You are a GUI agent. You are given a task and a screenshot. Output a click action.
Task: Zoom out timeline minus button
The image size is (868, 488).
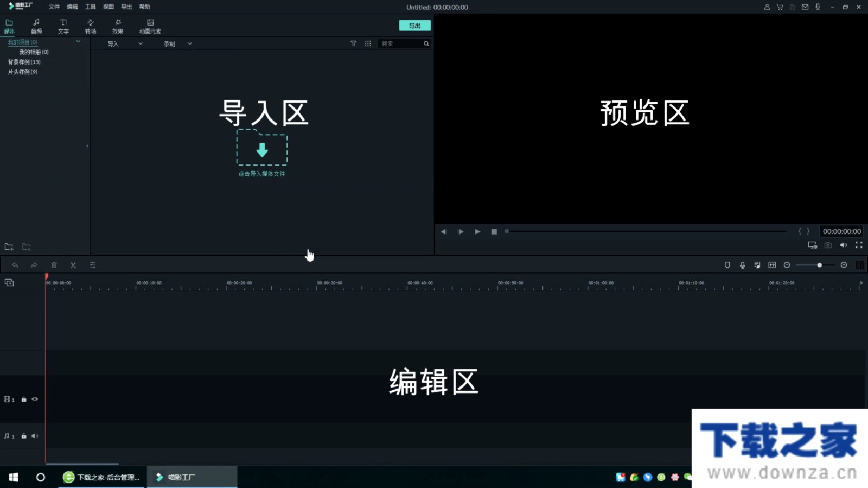[x=787, y=265]
